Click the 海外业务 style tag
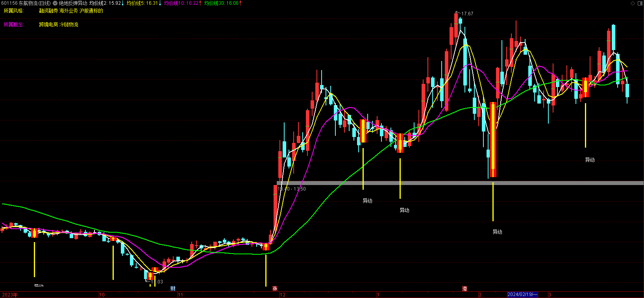This screenshot has width=644, height=298. point(68,11)
